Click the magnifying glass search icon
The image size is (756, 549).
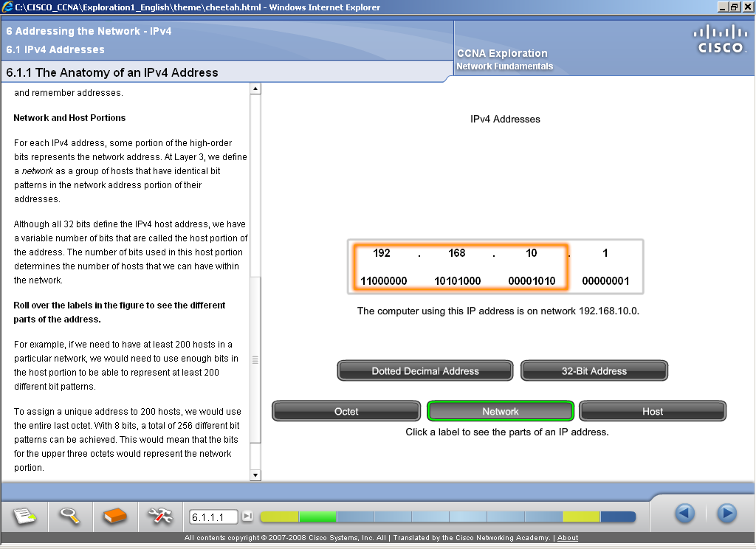tap(70, 517)
